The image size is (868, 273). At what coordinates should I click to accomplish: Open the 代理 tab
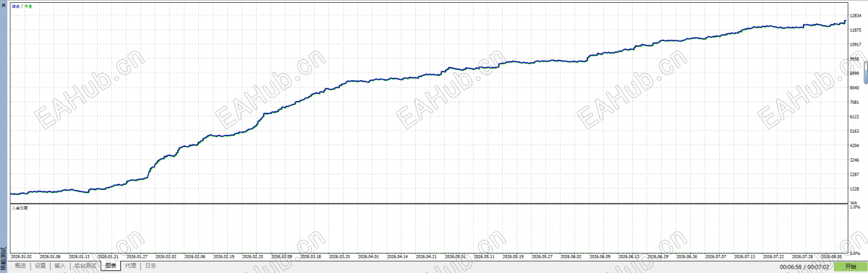(x=130, y=266)
